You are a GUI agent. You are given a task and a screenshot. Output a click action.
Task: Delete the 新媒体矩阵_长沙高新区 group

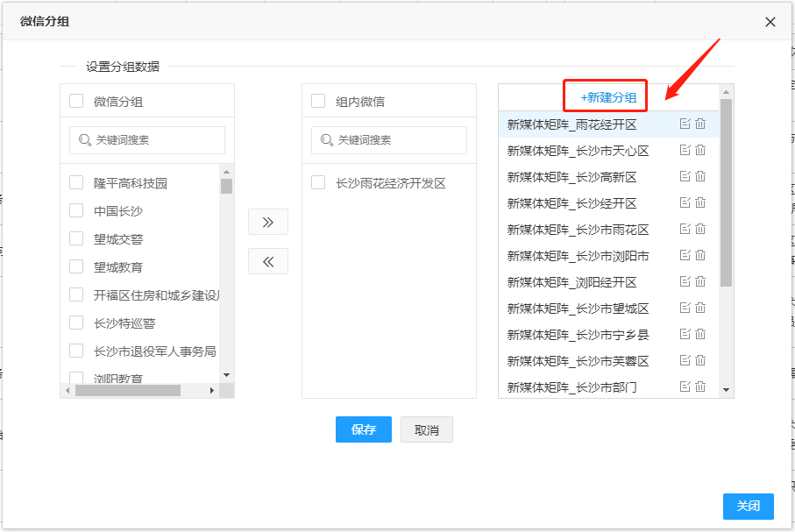[700, 177]
